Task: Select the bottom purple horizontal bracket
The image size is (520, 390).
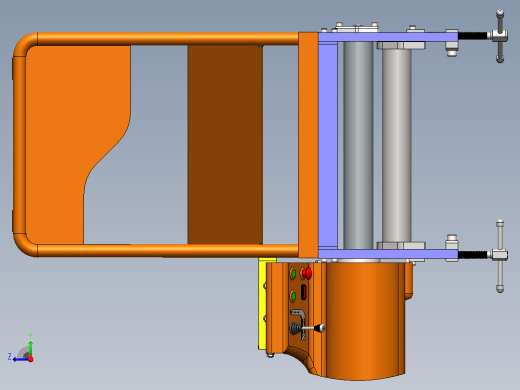Action: coord(388,254)
